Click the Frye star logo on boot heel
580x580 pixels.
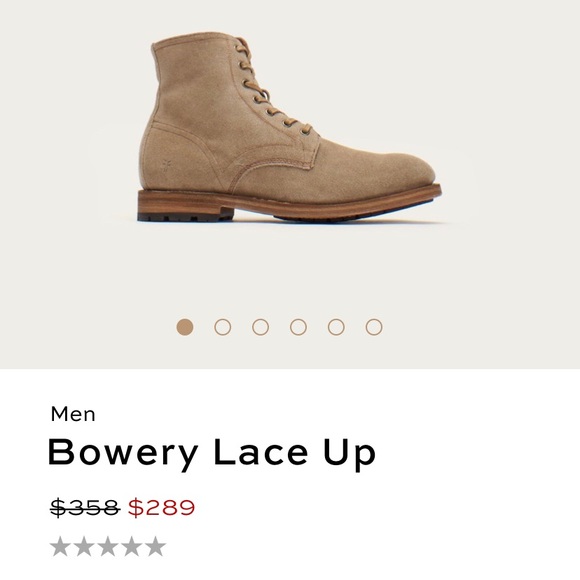(x=165, y=163)
